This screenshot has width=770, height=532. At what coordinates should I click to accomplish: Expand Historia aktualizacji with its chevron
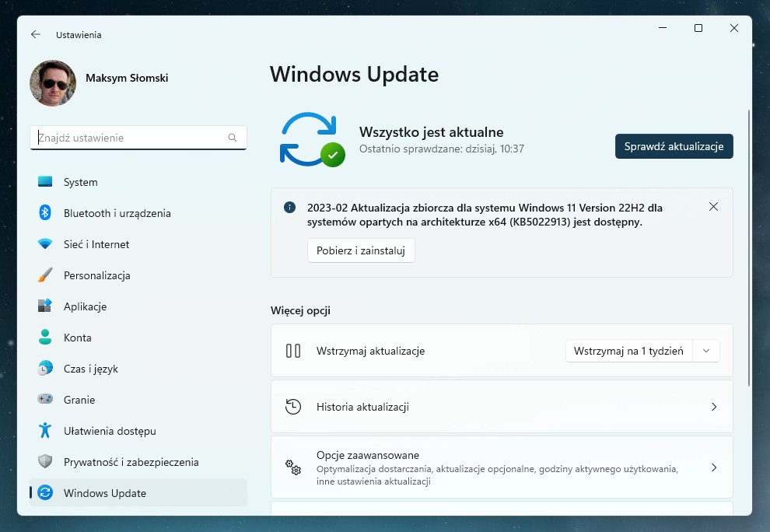click(x=713, y=407)
